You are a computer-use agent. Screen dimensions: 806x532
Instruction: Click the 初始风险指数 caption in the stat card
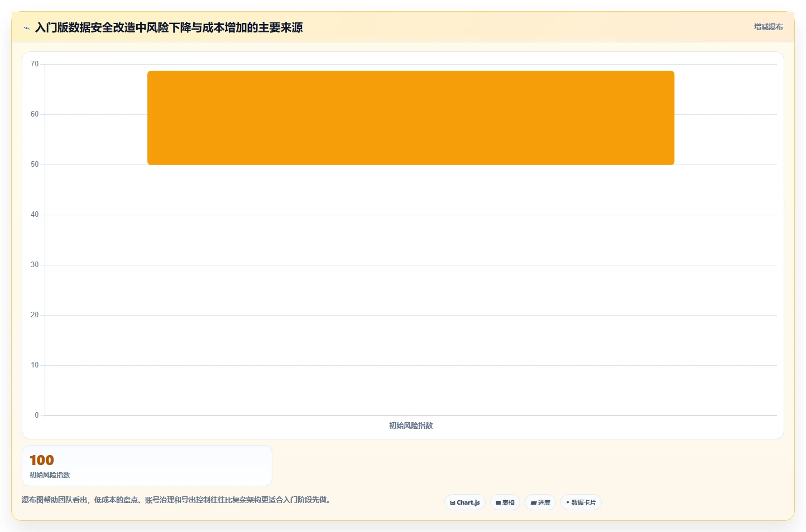click(50, 475)
